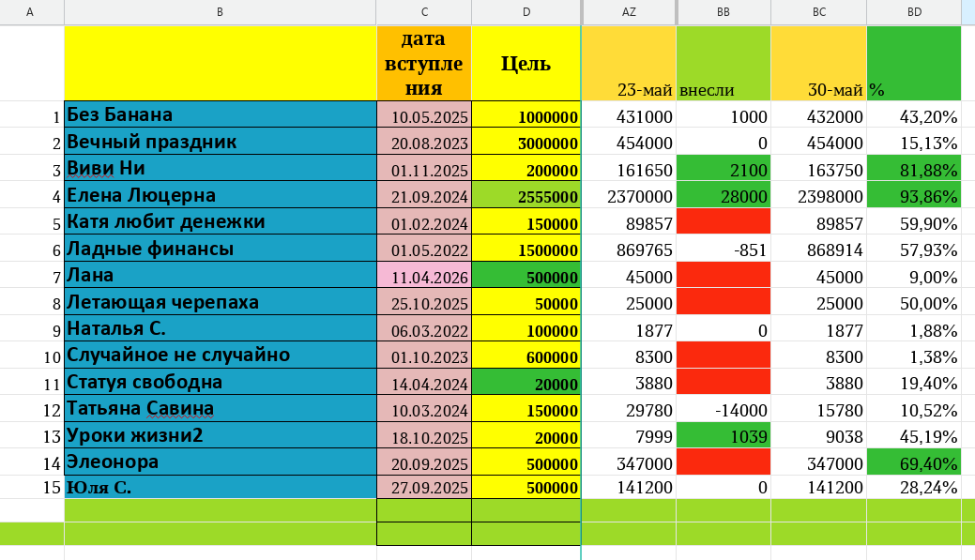This screenshot has width=975, height=560.
Task: Click the goal cell 1500000
Action: click(x=526, y=248)
